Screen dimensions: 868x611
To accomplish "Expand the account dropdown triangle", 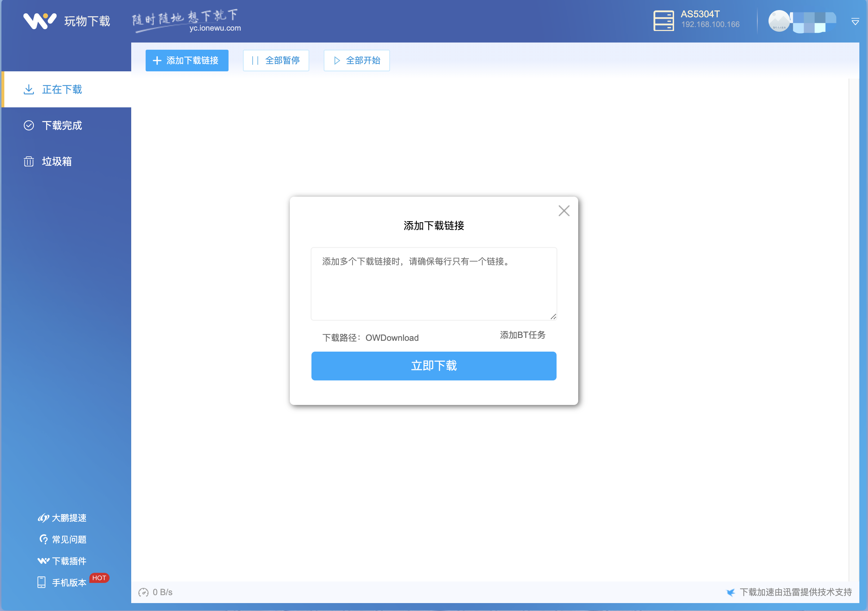I will 855,22.
